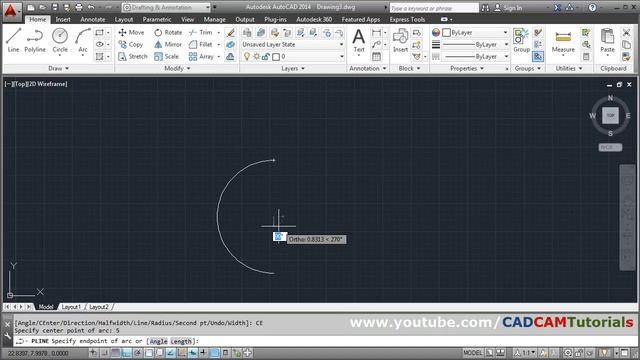
Task: Click the Erase icon in Modify panel
Action: 231,32
